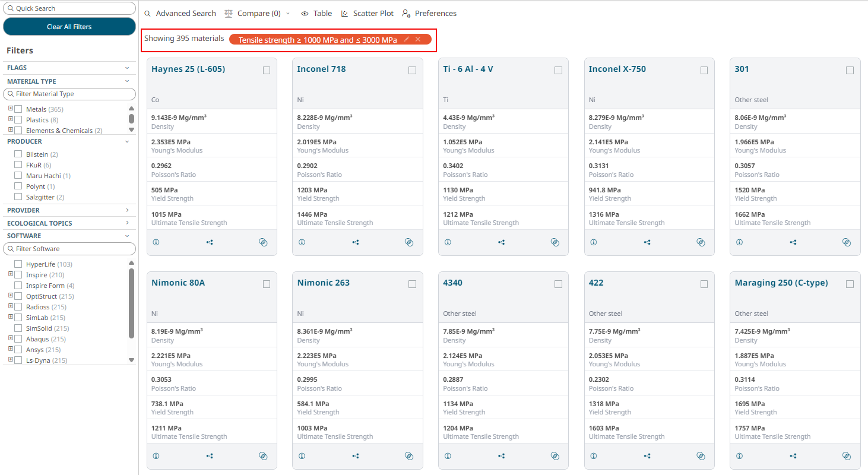The width and height of the screenshot is (868, 475).
Task: Tick the Nimonic 263 card checkbox
Action: click(x=412, y=284)
